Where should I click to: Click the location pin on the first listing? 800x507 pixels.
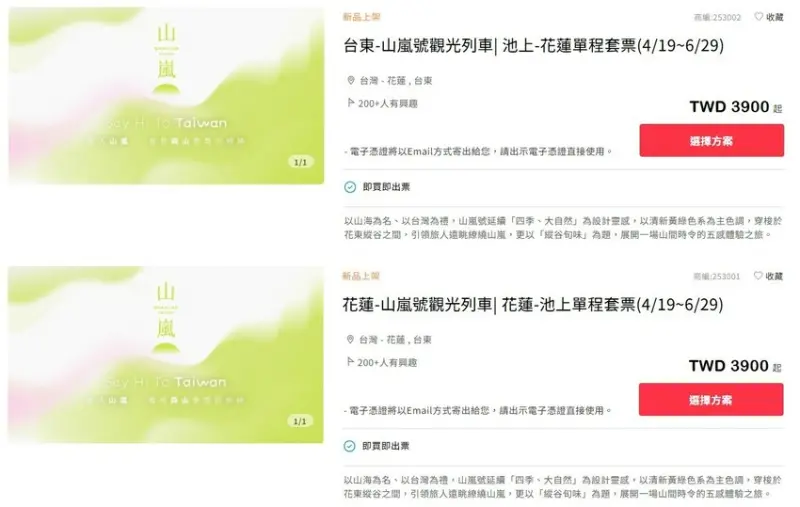point(351,81)
